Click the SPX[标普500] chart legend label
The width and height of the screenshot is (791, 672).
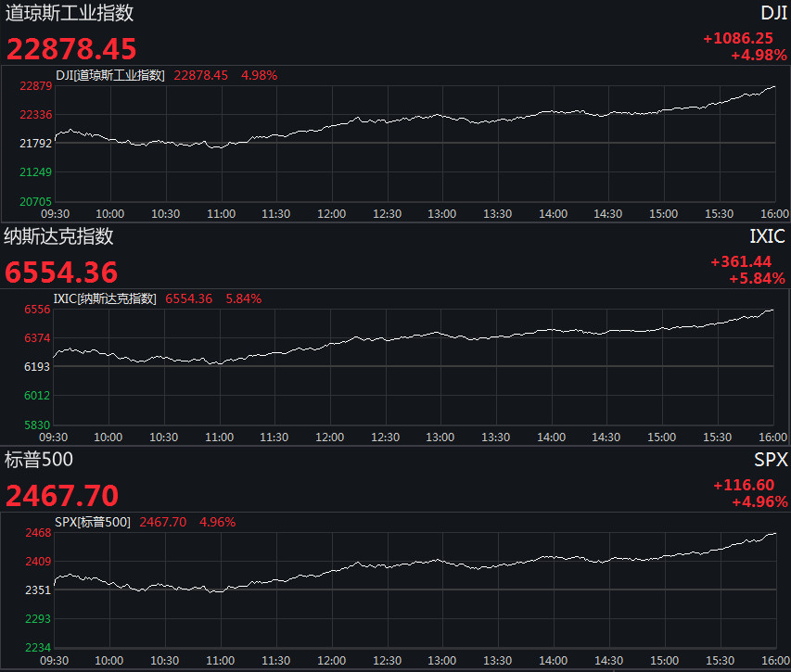pyautogui.click(x=93, y=522)
